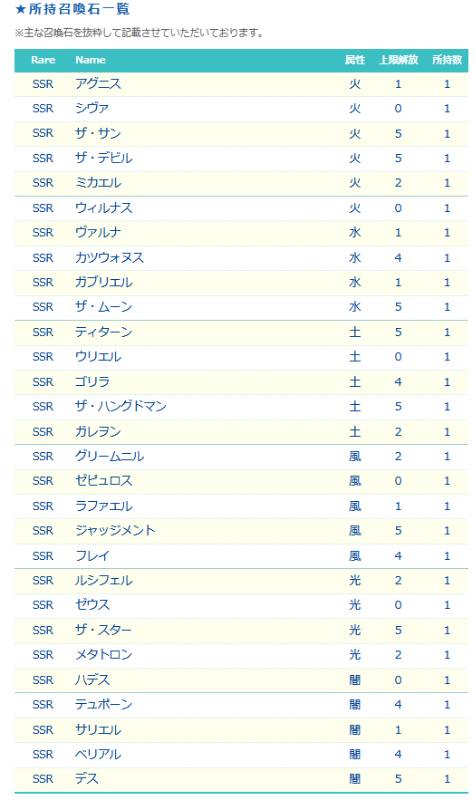Select the ベリアル summon name
The width and height of the screenshot is (475, 800).
pos(98,754)
